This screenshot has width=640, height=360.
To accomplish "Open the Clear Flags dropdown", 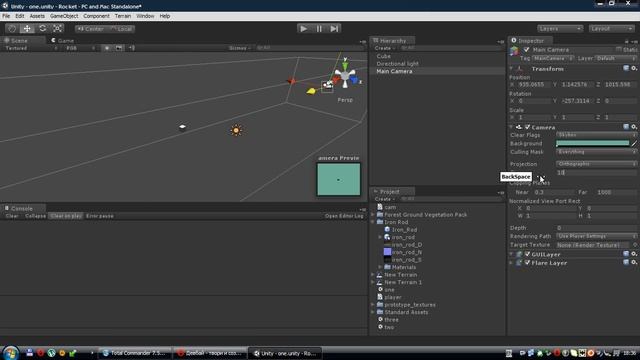I will coord(596,135).
